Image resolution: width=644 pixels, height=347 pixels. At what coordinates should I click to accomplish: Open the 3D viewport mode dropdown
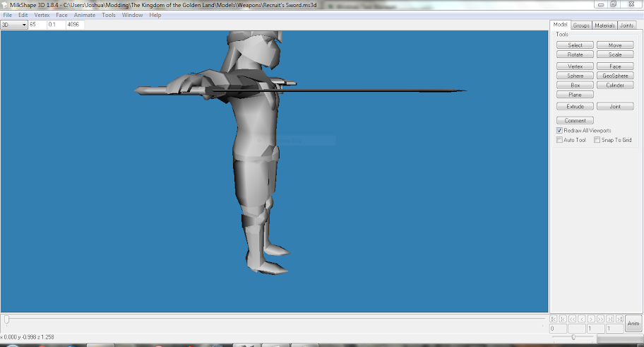(x=14, y=25)
